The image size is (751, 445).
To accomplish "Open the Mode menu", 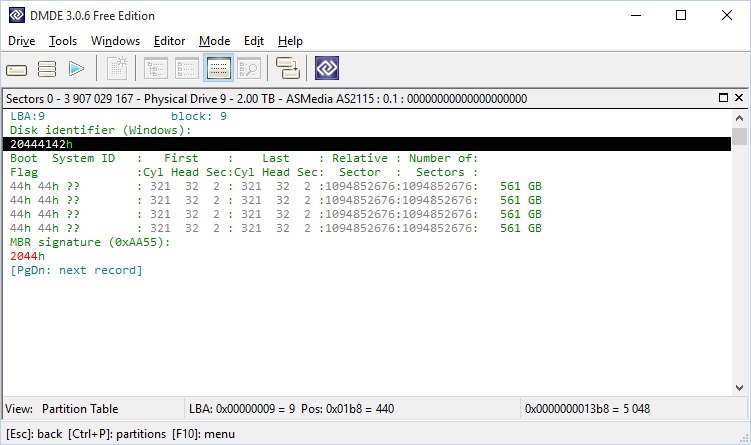I will pyautogui.click(x=215, y=41).
